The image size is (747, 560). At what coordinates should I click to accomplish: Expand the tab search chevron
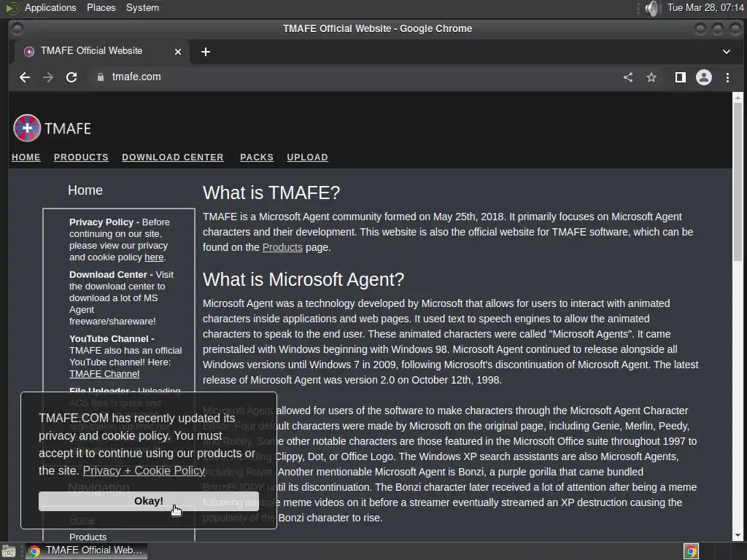click(726, 52)
